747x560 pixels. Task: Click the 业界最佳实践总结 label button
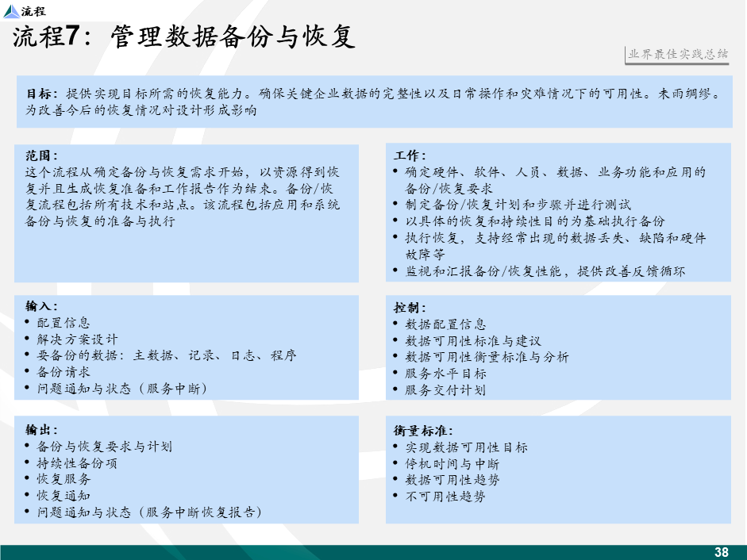[x=677, y=55]
